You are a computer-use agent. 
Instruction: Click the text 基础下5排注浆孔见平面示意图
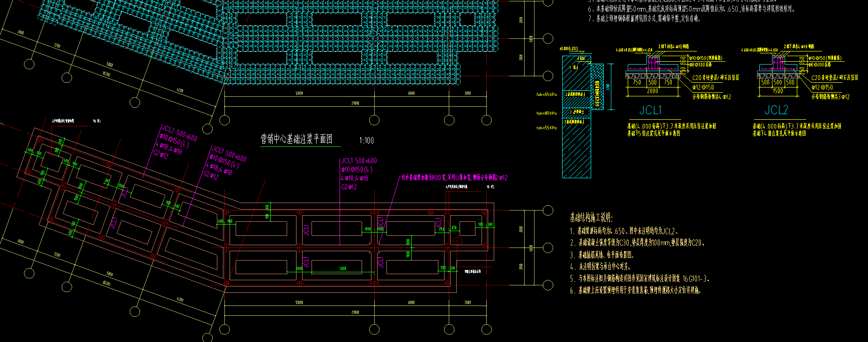(654, 133)
